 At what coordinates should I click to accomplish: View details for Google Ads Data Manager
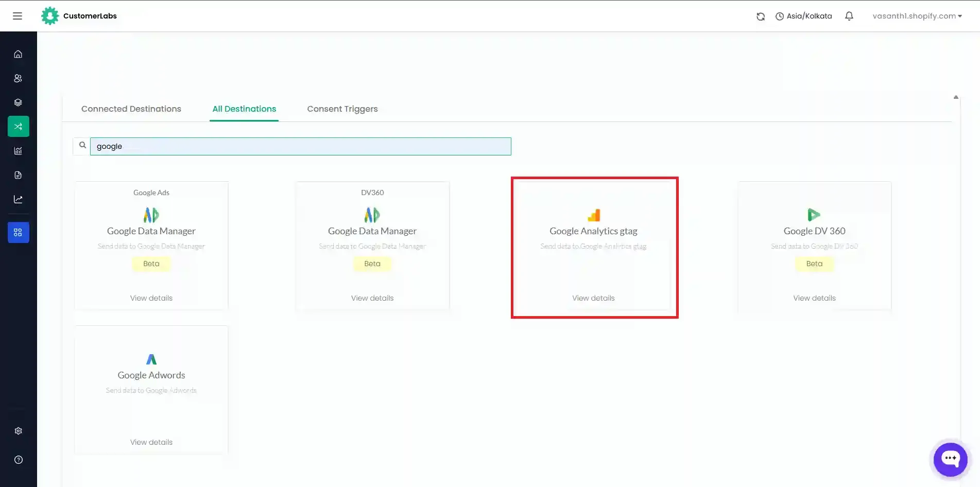coord(151,298)
